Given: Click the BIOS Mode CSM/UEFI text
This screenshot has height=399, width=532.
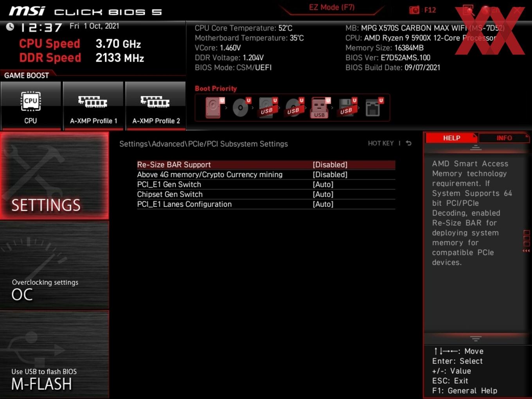Looking at the screenshot, I should [233, 67].
